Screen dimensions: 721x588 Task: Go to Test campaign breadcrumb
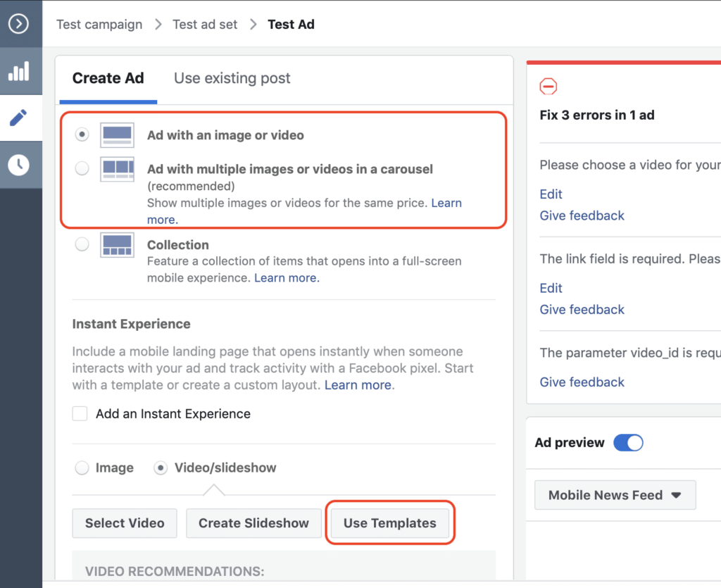pyautogui.click(x=99, y=25)
